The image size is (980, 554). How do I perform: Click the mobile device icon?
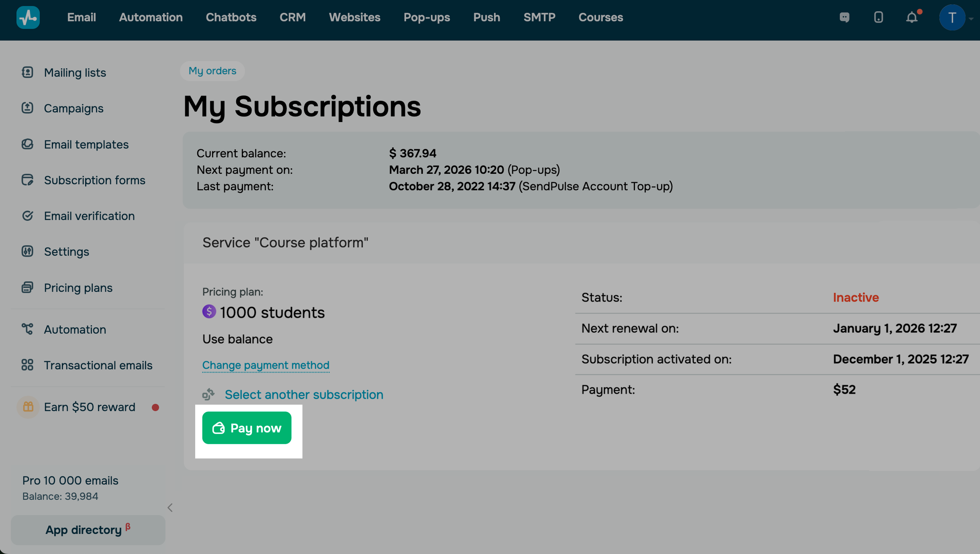pos(878,17)
